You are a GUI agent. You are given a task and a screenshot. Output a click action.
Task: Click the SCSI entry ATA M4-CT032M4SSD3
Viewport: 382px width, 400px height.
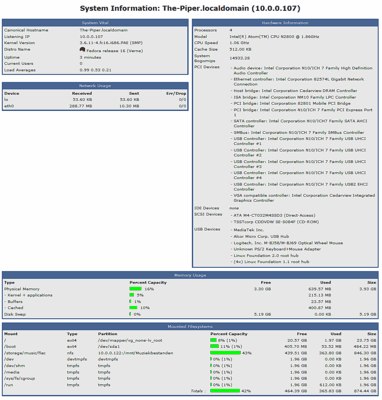(x=274, y=215)
